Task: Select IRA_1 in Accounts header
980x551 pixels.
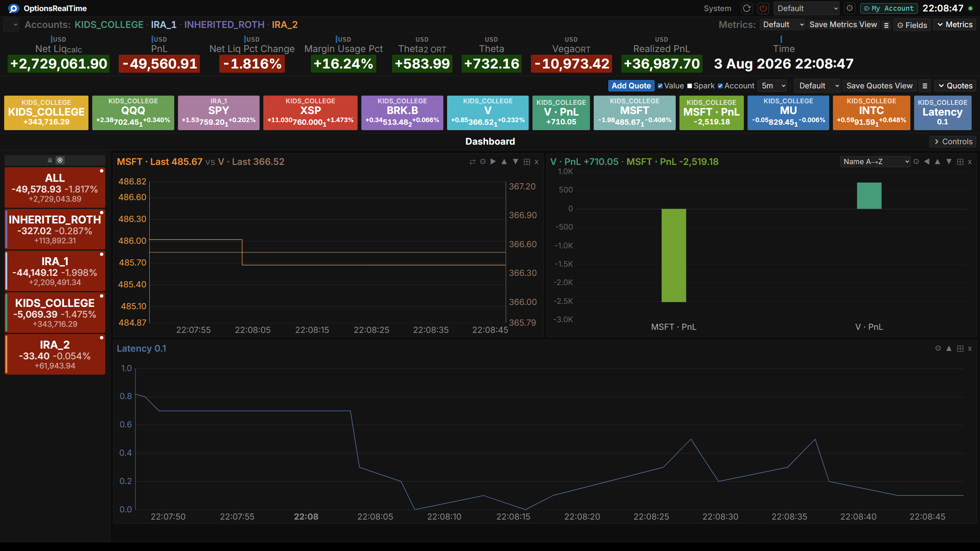Action: (x=163, y=25)
